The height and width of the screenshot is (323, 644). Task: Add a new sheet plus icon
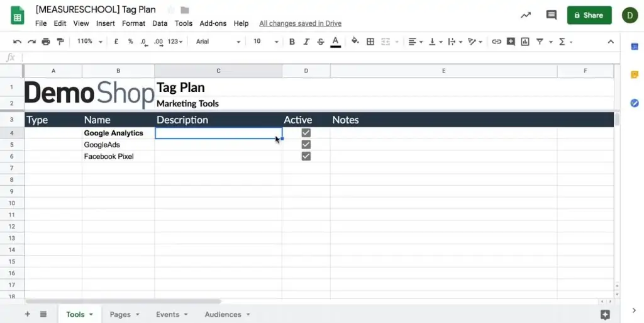coord(28,314)
